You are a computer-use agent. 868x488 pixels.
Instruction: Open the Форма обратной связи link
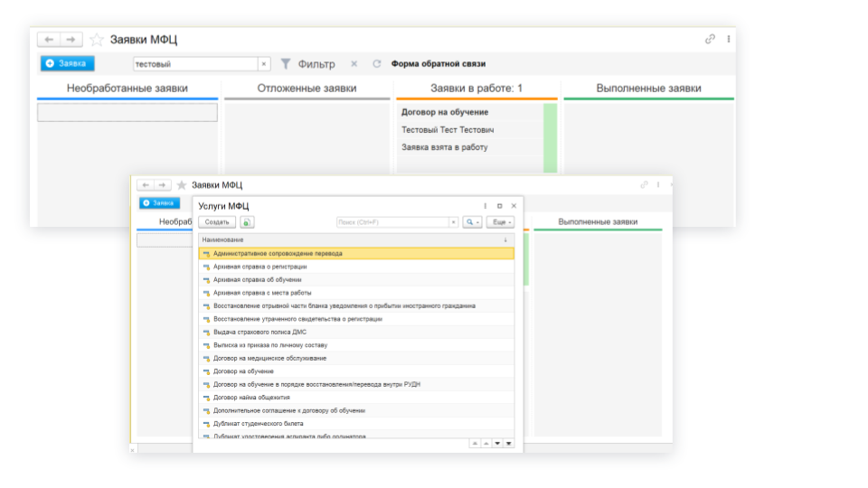point(438,64)
